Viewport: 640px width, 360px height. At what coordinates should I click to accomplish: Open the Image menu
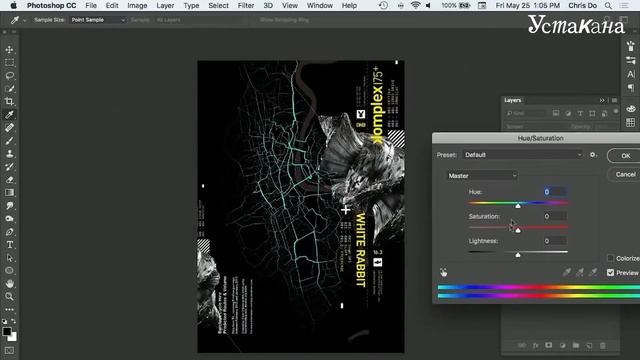(x=137, y=5)
